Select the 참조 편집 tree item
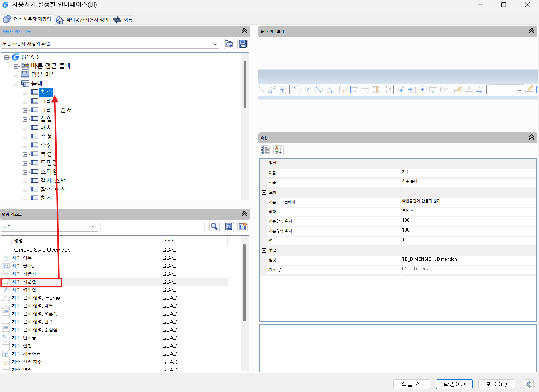 [x=53, y=189]
